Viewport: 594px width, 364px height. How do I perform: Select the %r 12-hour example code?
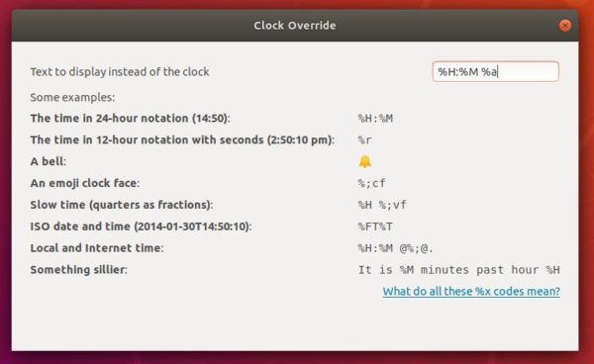click(x=364, y=140)
